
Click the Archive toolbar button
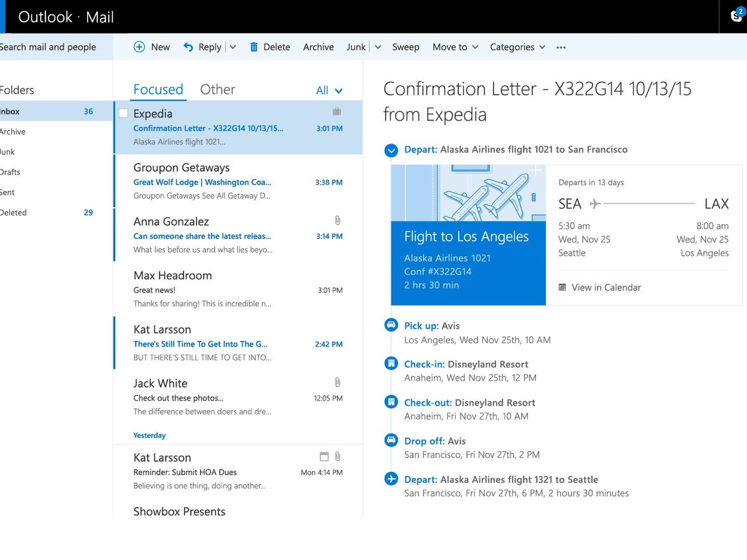click(318, 47)
